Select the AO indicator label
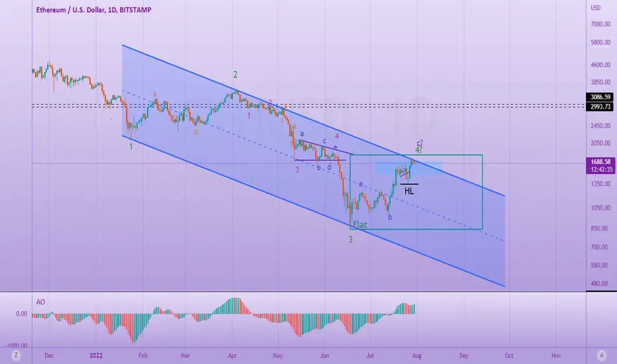 tap(40, 302)
